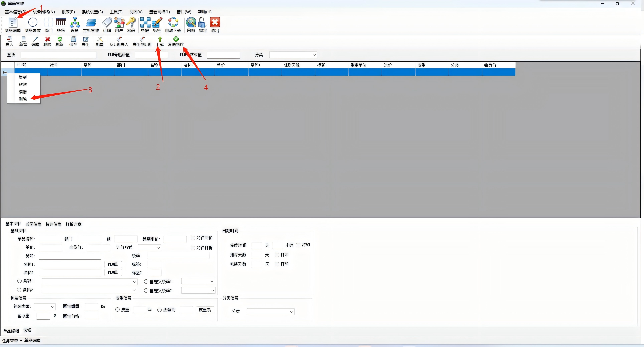Viewport: 644px width, 347px height.
Task: Click the 皮重表 button
Action: 205,310
